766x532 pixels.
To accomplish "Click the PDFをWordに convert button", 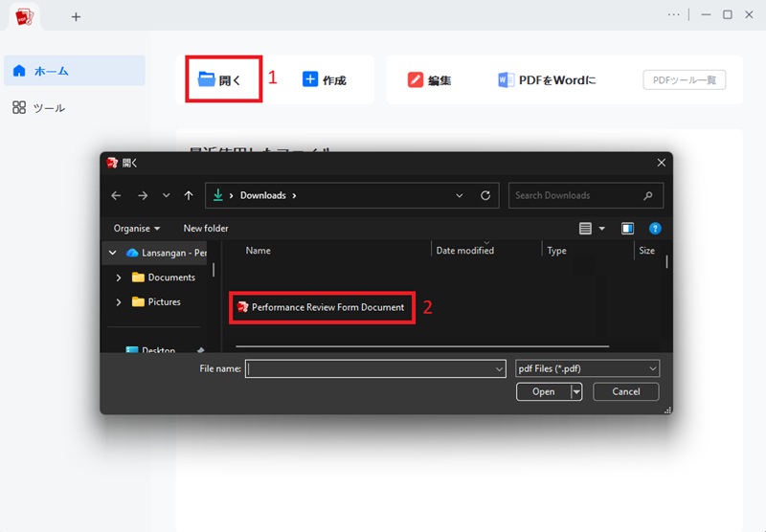I will 547,80.
